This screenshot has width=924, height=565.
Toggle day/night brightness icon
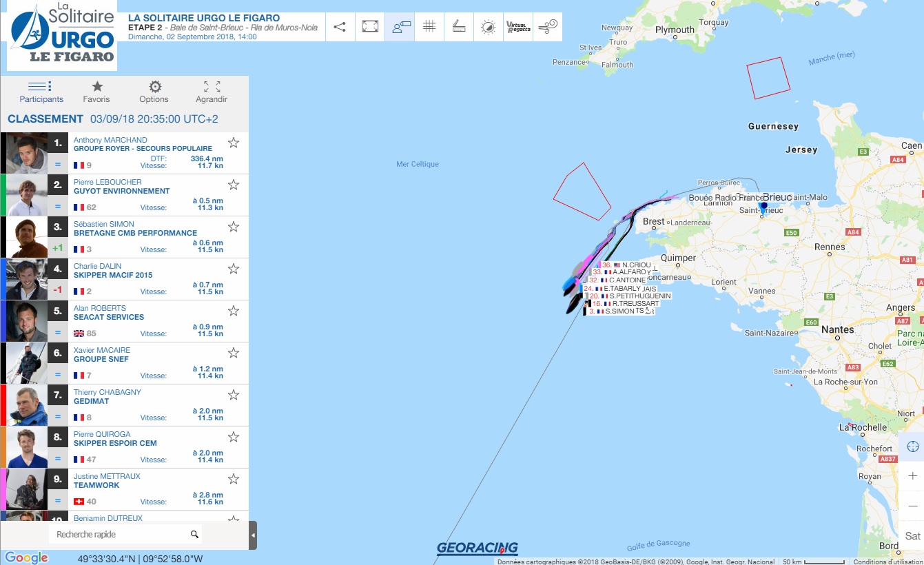(x=489, y=27)
